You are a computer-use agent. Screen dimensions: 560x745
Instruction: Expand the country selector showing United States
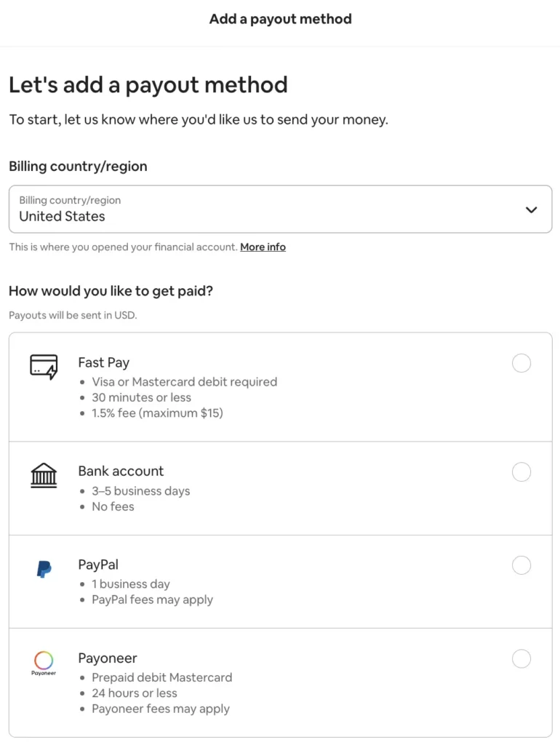click(280, 209)
